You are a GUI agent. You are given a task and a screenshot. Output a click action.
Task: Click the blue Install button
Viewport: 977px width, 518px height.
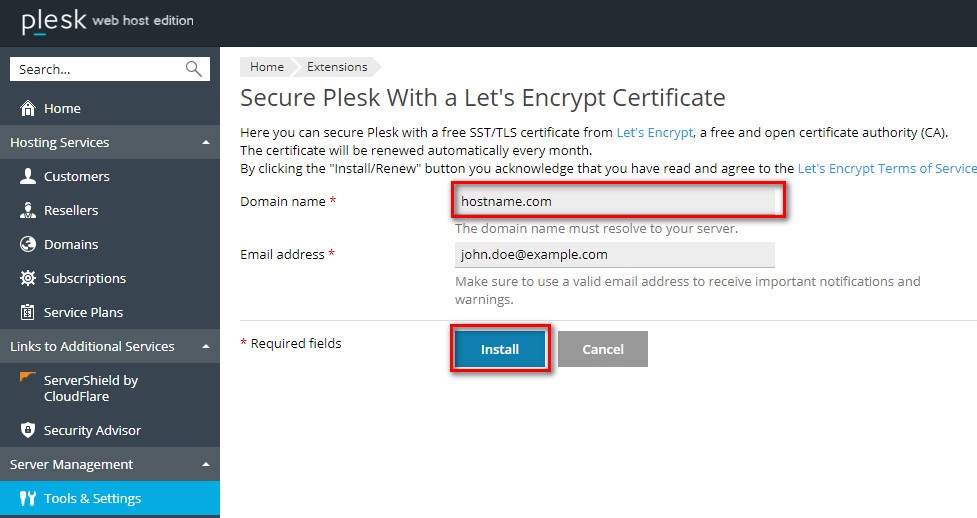click(x=500, y=349)
